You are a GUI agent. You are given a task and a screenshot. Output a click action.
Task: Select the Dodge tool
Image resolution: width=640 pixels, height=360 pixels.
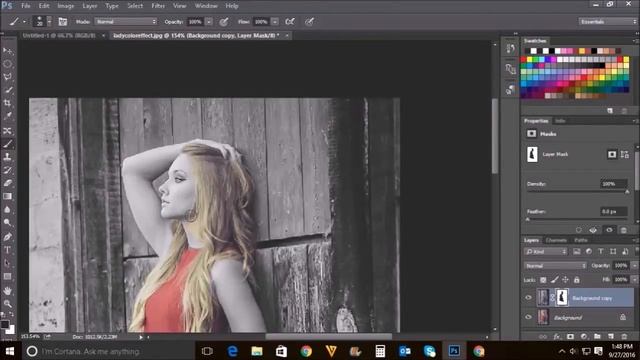point(7,222)
